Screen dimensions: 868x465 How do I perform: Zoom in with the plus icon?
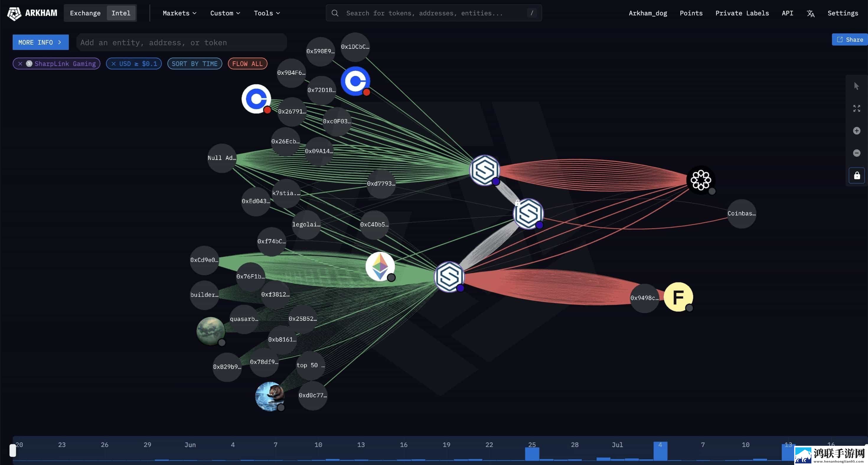point(856,131)
